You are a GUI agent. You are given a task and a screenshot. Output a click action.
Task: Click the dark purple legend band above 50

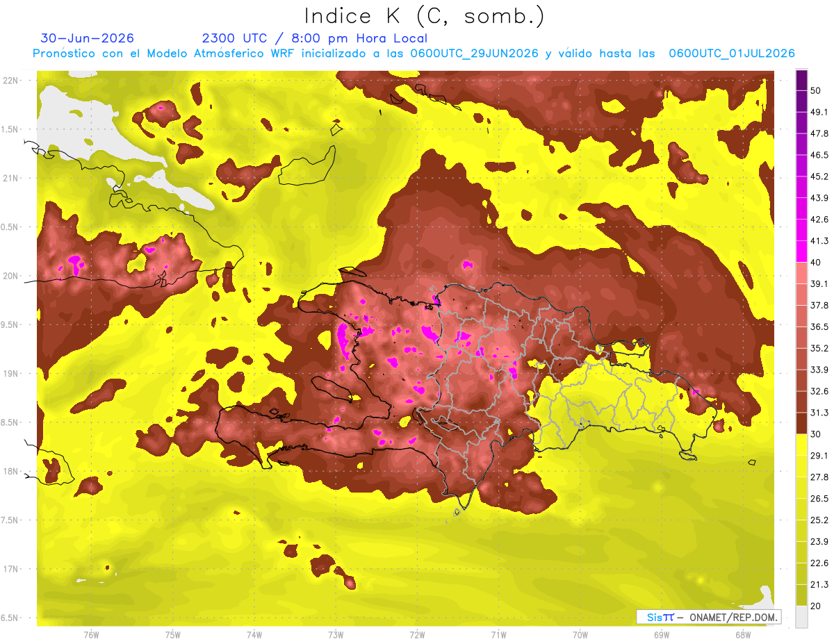pos(801,79)
